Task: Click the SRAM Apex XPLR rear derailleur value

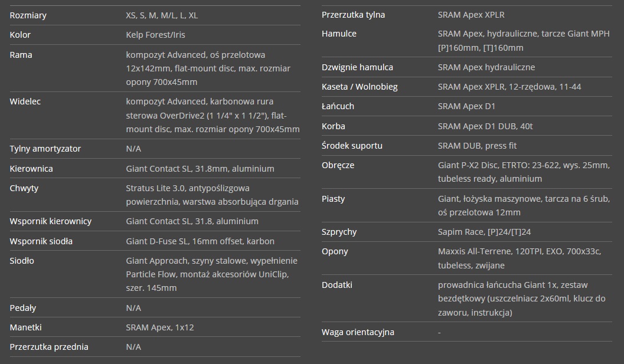Action: (471, 15)
